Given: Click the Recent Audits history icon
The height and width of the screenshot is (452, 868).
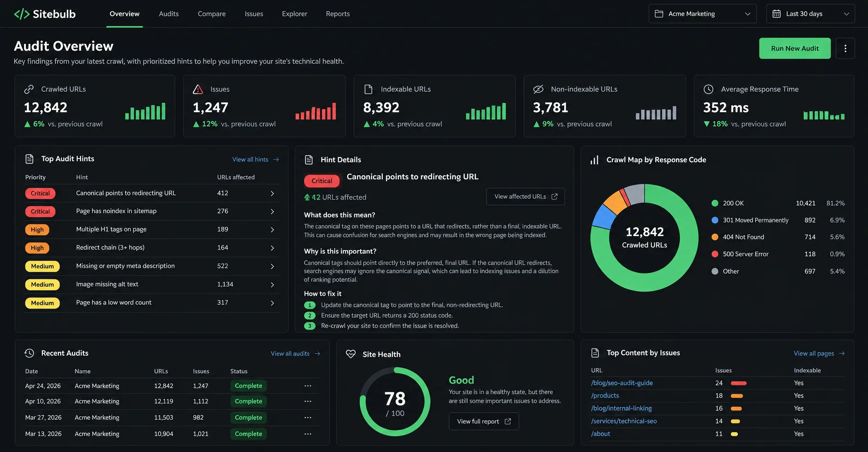Looking at the screenshot, I should (x=29, y=353).
